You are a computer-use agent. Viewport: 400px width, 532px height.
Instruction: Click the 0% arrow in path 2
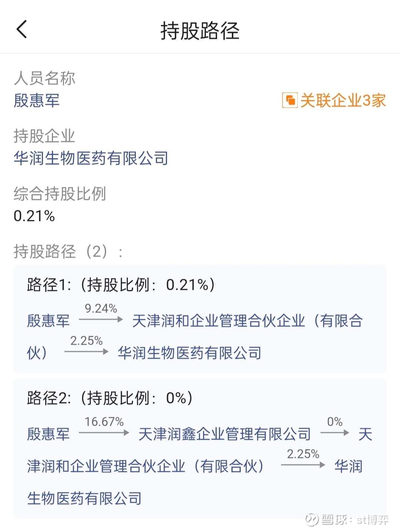(335, 432)
